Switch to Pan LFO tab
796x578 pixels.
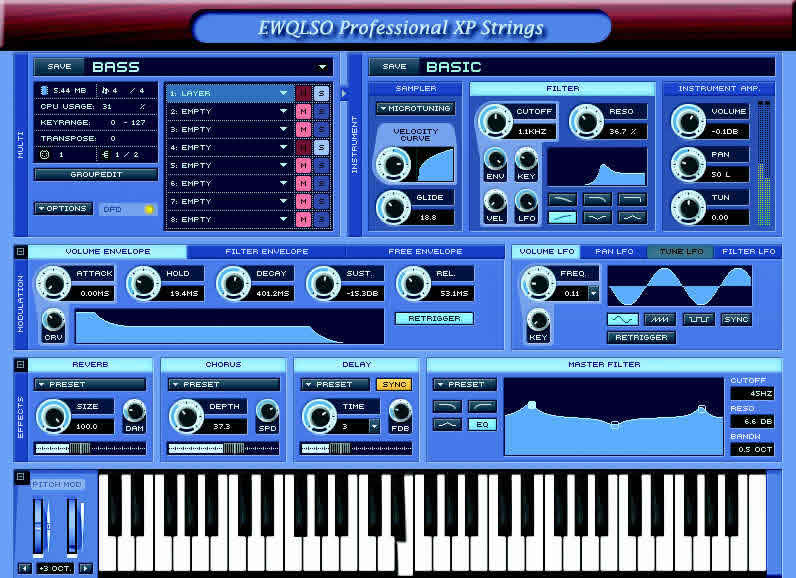614,252
